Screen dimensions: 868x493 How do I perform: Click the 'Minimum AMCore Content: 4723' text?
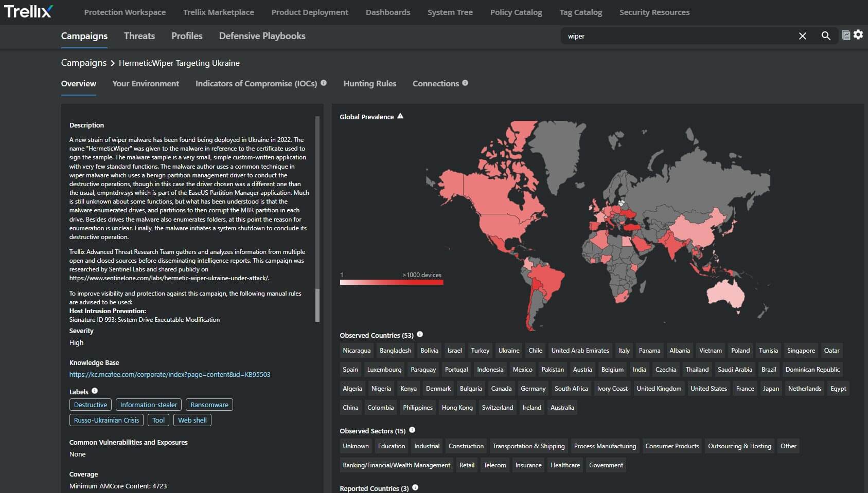(x=118, y=486)
